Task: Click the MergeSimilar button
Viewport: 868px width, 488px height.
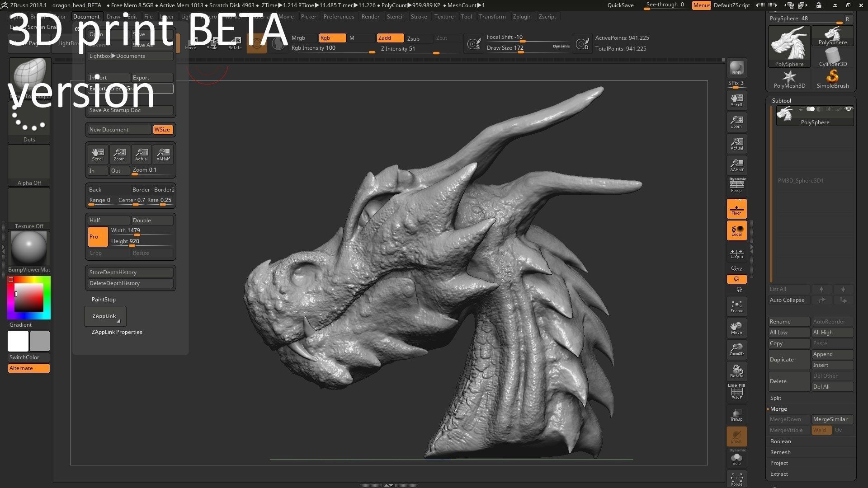Action: 833,419
